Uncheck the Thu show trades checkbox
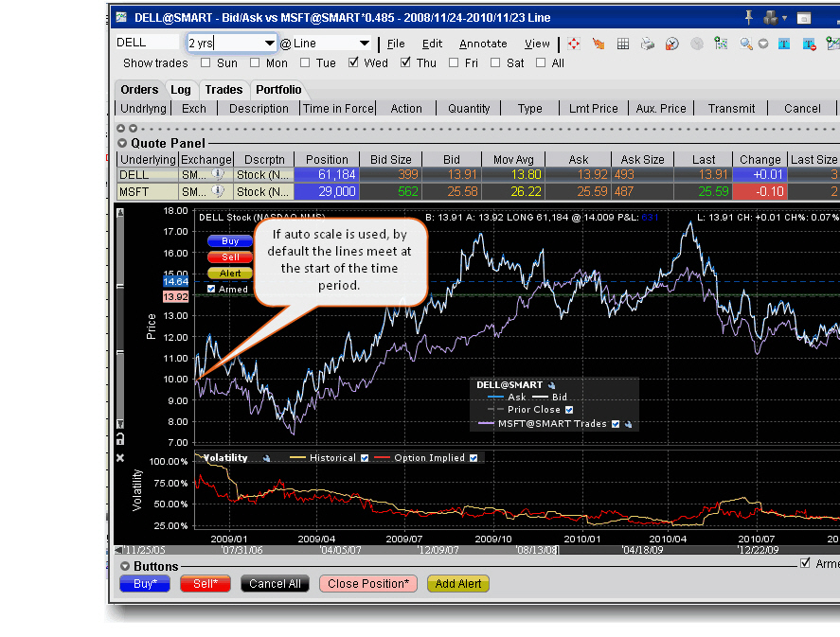The width and height of the screenshot is (840, 637). tap(405, 62)
